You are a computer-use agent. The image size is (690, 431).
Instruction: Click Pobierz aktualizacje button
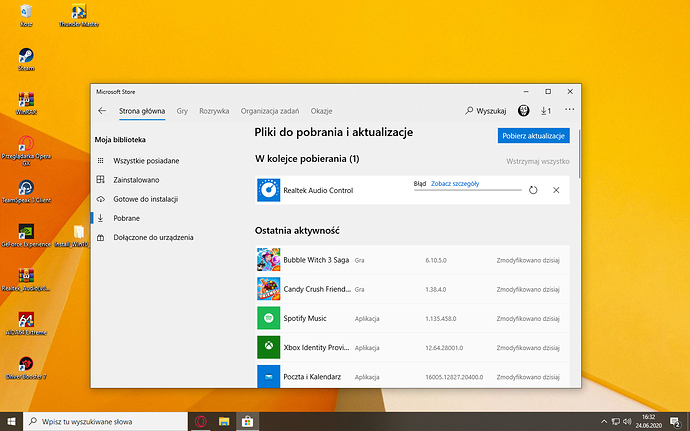point(534,136)
